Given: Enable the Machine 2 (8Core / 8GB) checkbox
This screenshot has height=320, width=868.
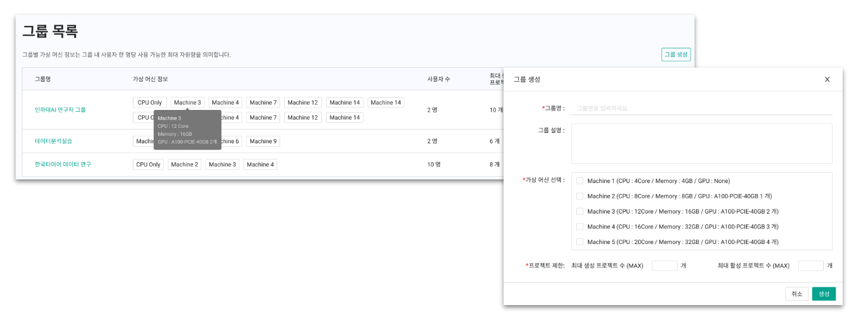Looking at the screenshot, I should (x=580, y=196).
